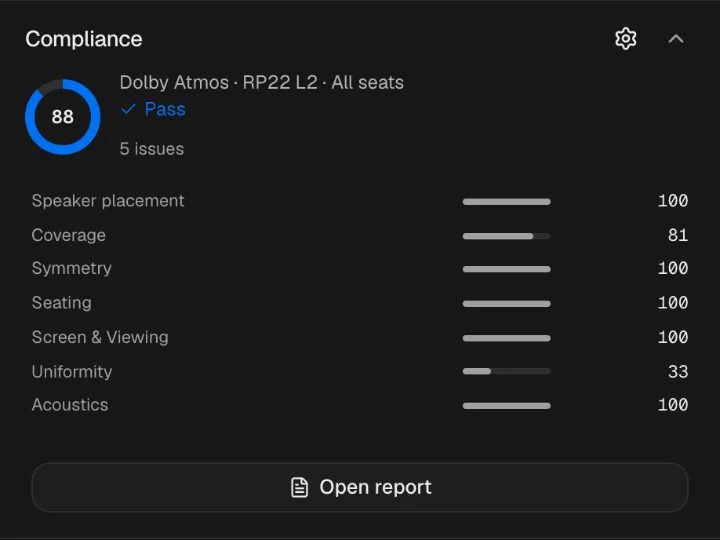
Task: Select the Screen & Viewing row label
Action: (x=100, y=337)
